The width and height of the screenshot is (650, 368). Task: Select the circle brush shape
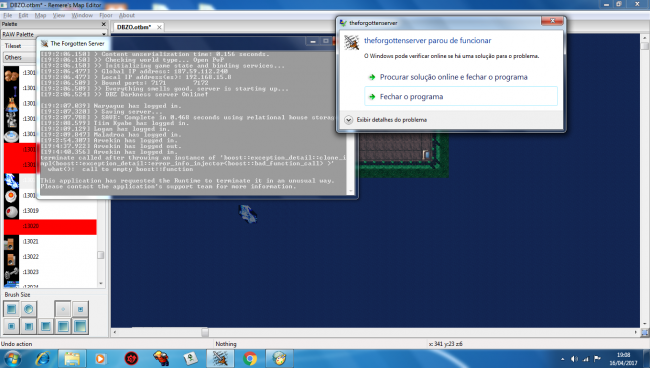(29, 309)
